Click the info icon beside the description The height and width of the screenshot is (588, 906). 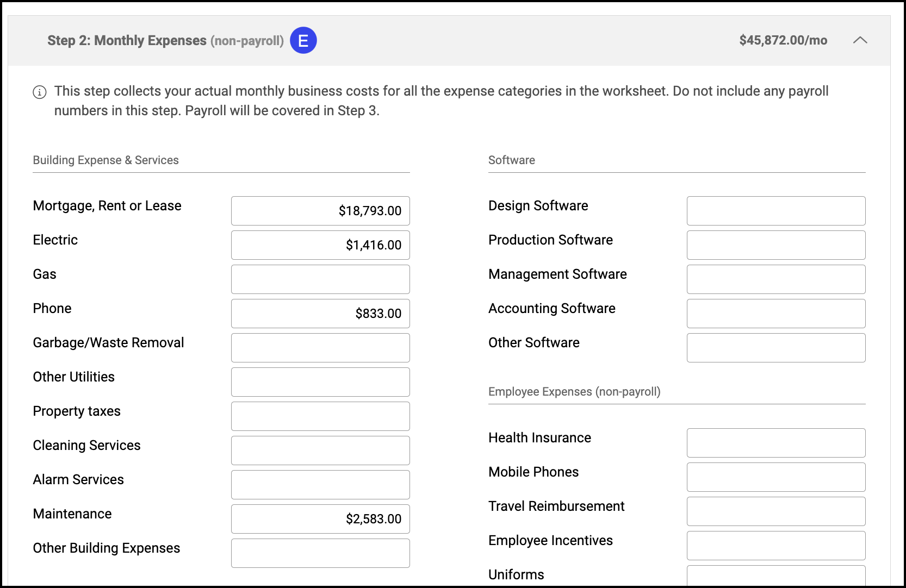click(x=40, y=92)
